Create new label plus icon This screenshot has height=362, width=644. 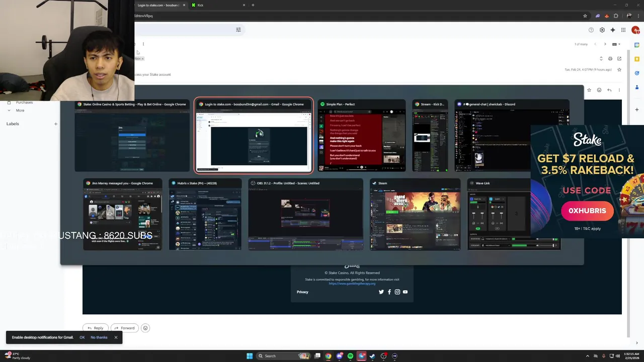tap(56, 124)
